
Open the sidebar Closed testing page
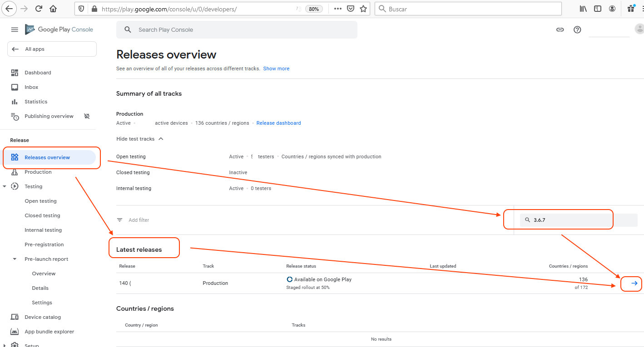click(42, 215)
